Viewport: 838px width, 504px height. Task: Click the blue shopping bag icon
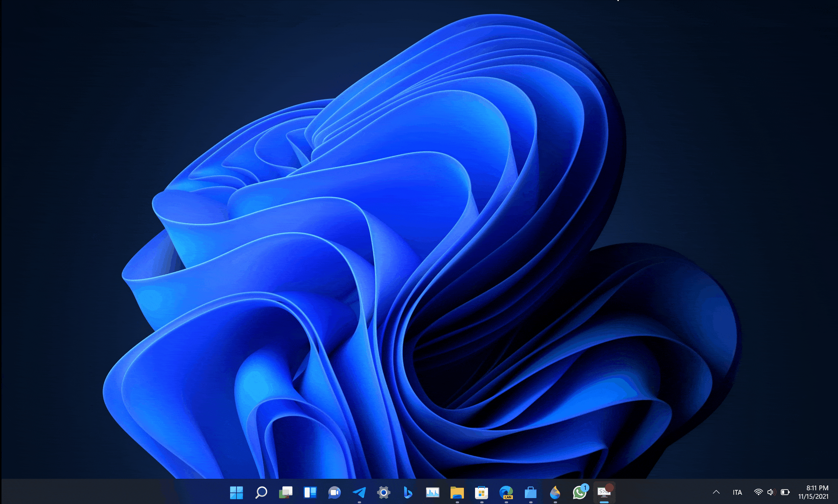(530, 493)
